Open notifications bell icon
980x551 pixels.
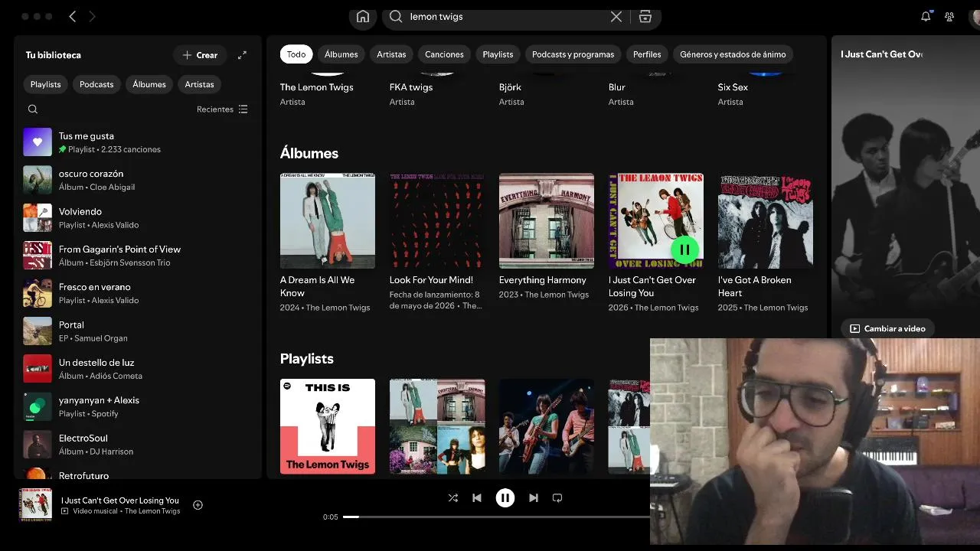pos(926,16)
